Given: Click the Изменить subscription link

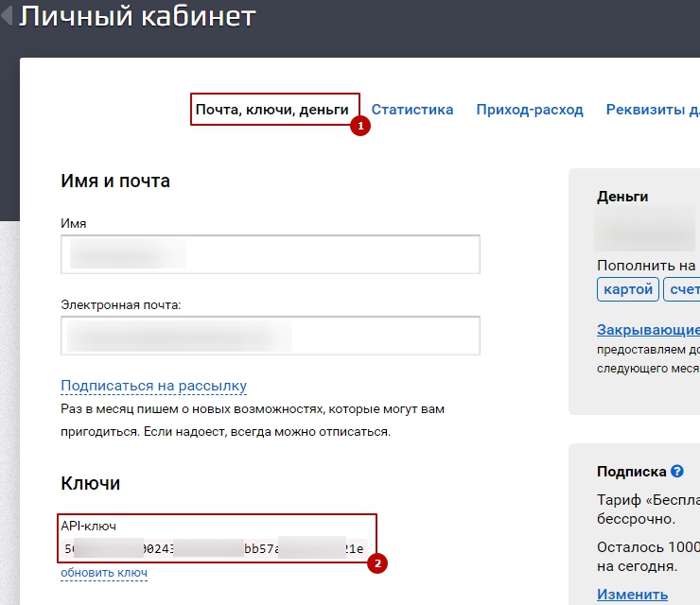Looking at the screenshot, I should [x=632, y=595].
